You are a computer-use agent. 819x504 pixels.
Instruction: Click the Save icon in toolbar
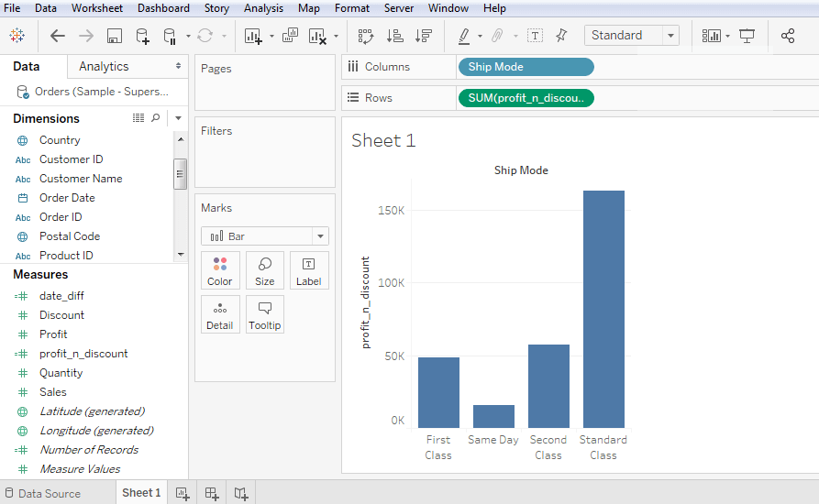pyautogui.click(x=114, y=36)
